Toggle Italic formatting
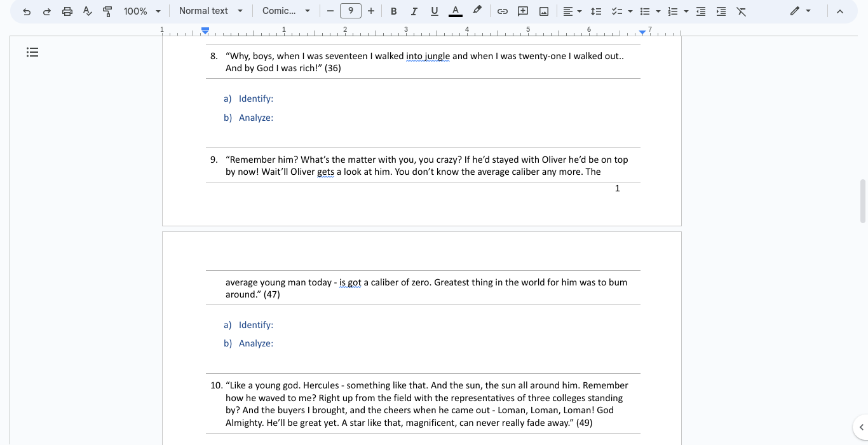The width and height of the screenshot is (868, 445). point(414,11)
